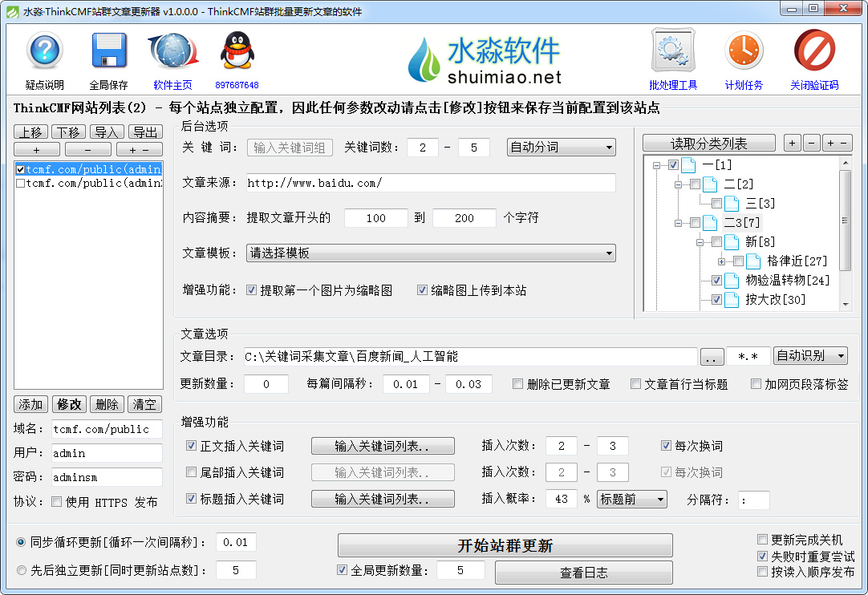
Task: Click the 文章目录 browse button
Action: (712, 357)
